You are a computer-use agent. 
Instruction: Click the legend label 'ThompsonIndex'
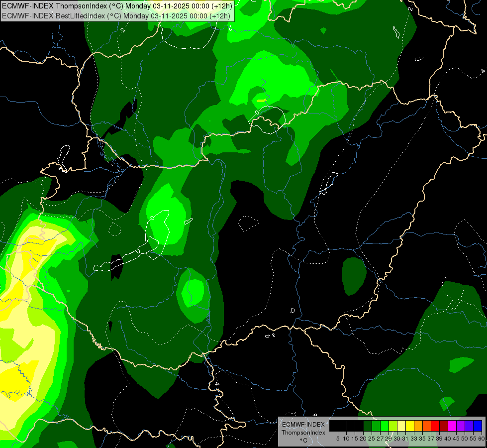pos(303,433)
